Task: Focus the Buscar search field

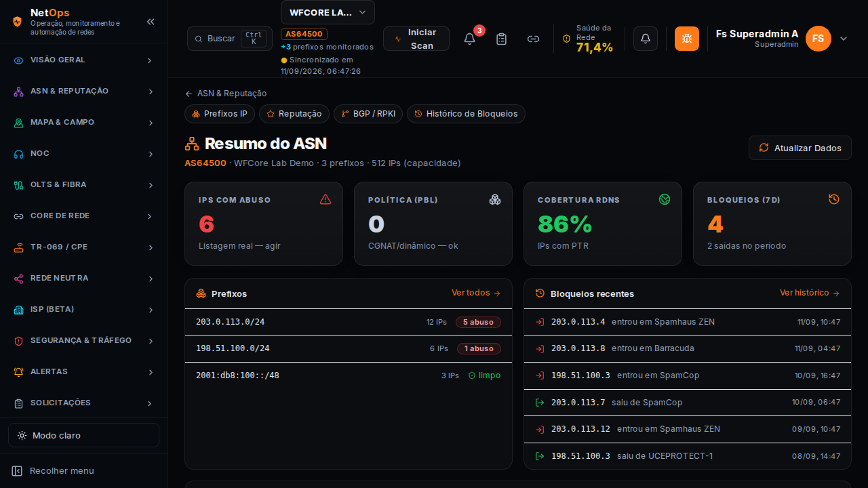Action: tap(230, 39)
